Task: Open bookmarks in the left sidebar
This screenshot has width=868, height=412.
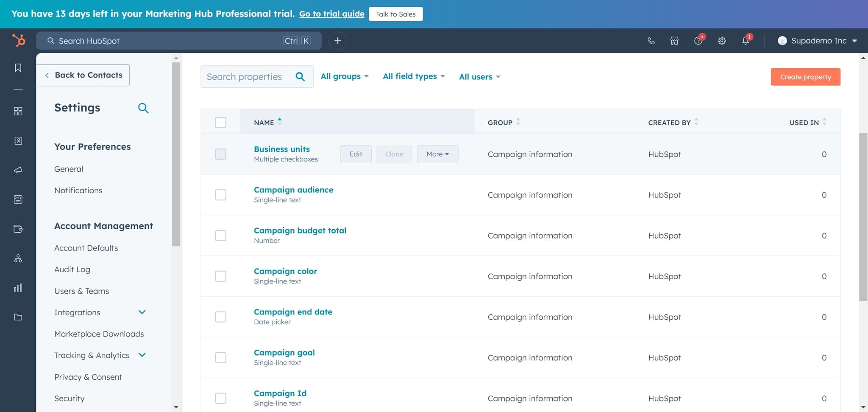Action: [18, 68]
